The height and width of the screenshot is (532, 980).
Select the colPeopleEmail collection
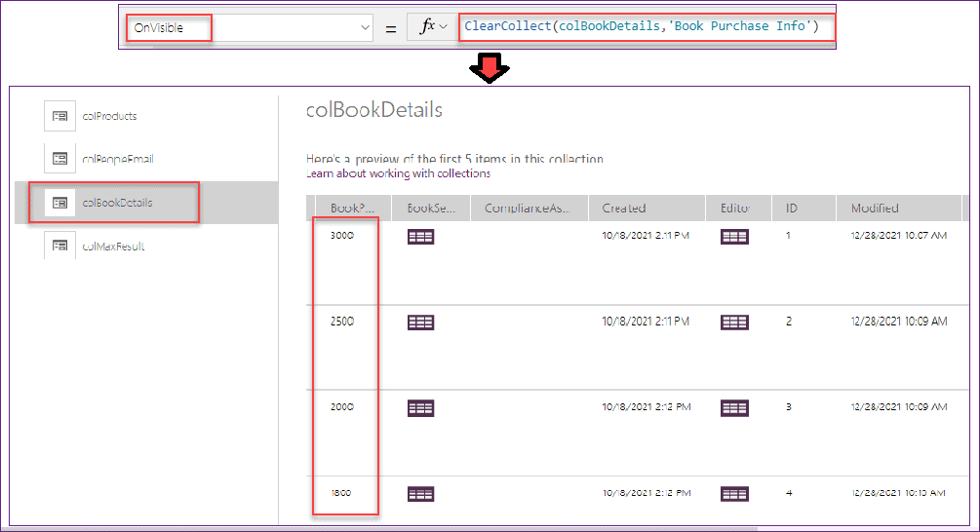117,159
